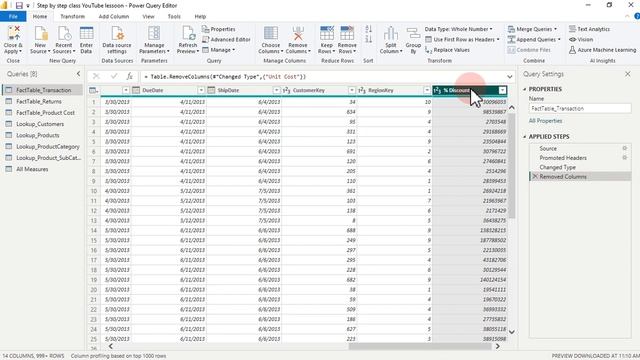Image resolution: width=640 pixels, height=360 pixels.
Task: Click the Vision AI insight
Action: [581, 40]
